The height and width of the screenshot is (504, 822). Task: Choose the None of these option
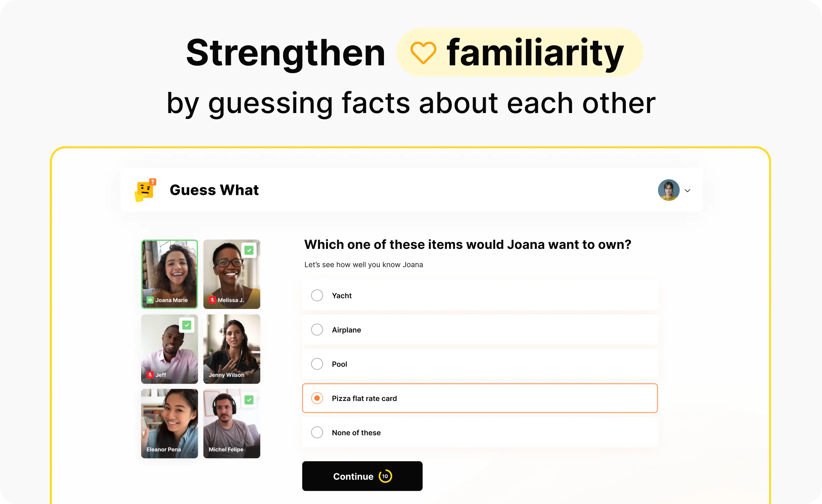317,432
